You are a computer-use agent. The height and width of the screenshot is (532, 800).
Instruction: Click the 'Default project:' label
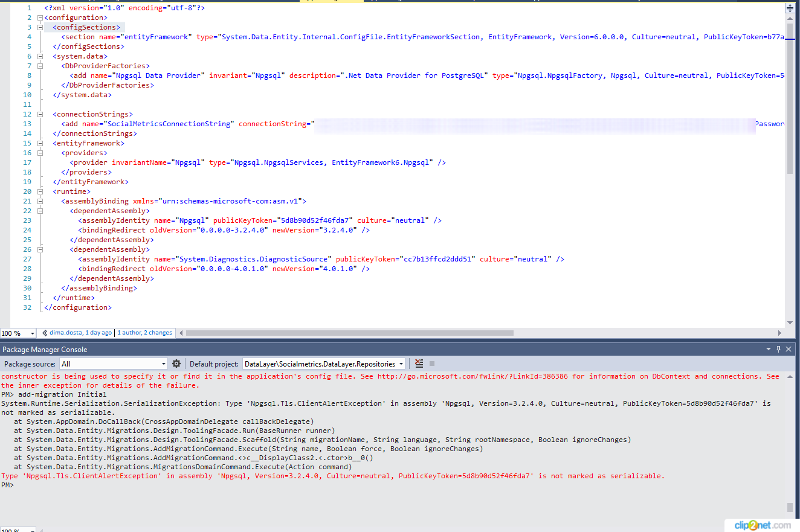(215, 364)
